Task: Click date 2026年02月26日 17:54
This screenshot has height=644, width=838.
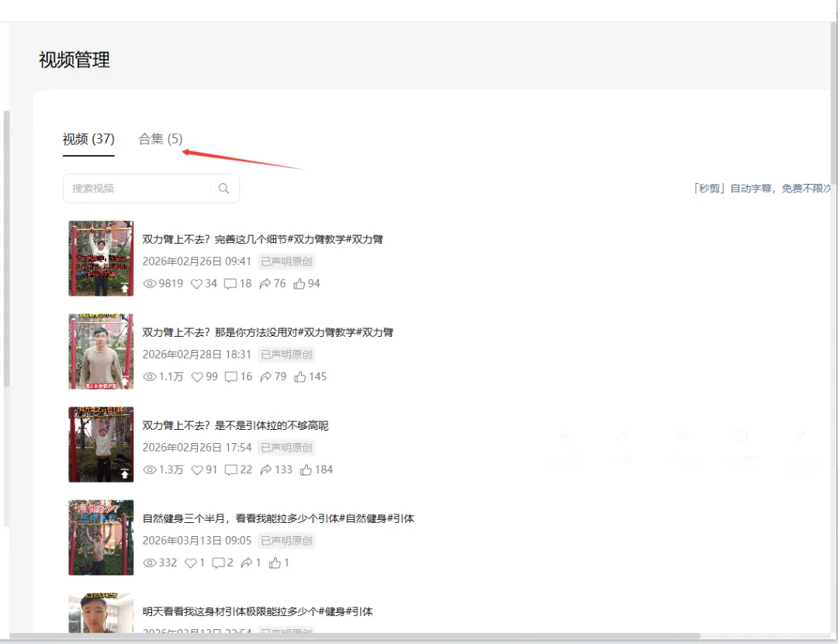Action: (x=196, y=448)
